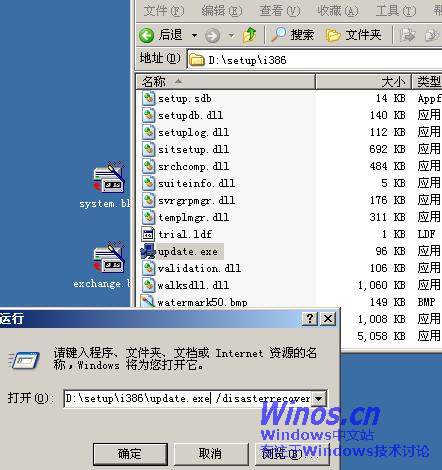Select the setup.sdb file name

[x=184, y=98]
